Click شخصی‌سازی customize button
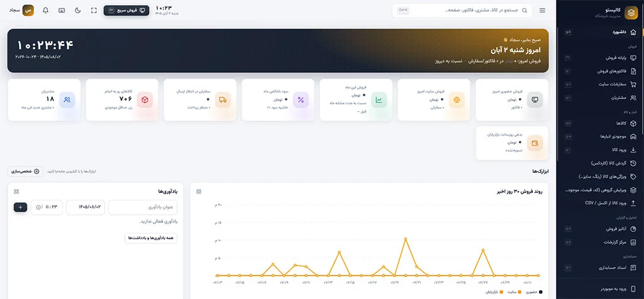This screenshot has height=299, width=644. (25, 171)
